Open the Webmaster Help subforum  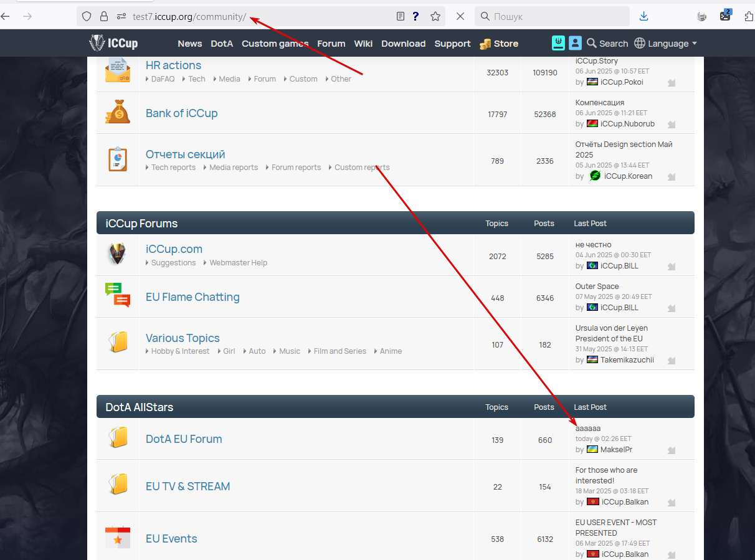(x=238, y=263)
